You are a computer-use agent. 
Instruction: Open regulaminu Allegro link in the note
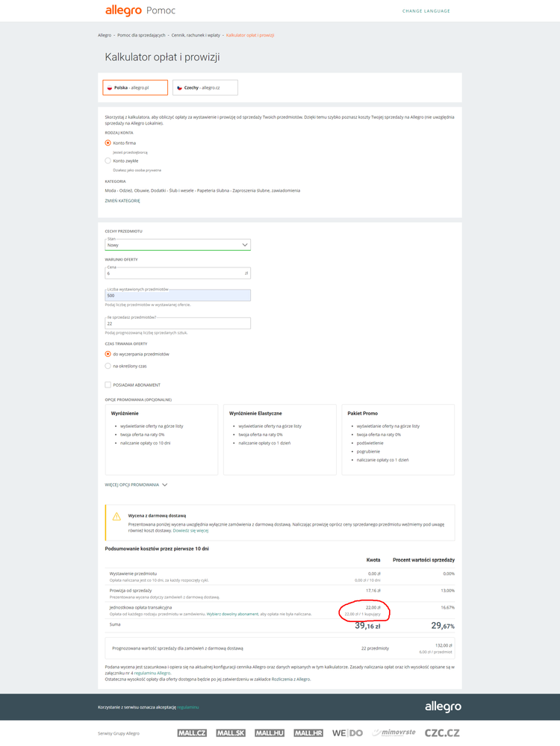[152, 674]
